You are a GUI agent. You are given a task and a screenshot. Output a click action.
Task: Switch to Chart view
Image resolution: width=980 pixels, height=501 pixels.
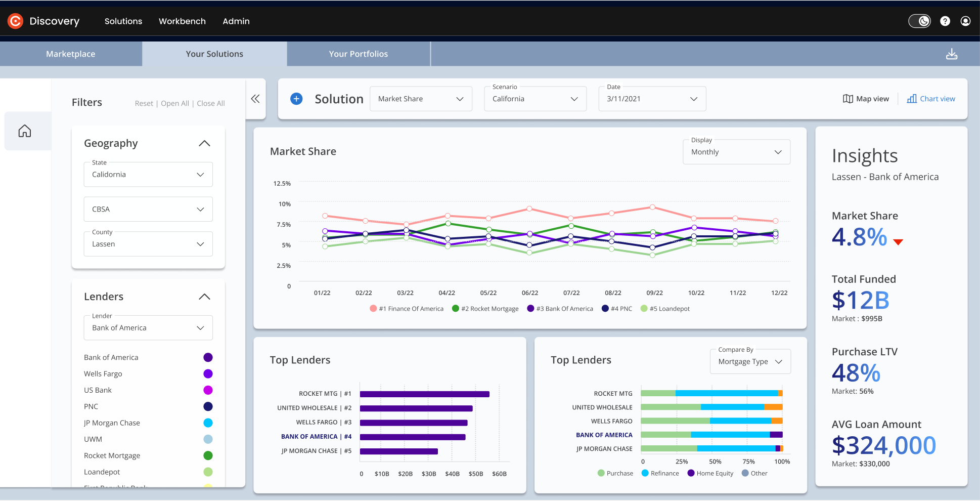tap(931, 99)
